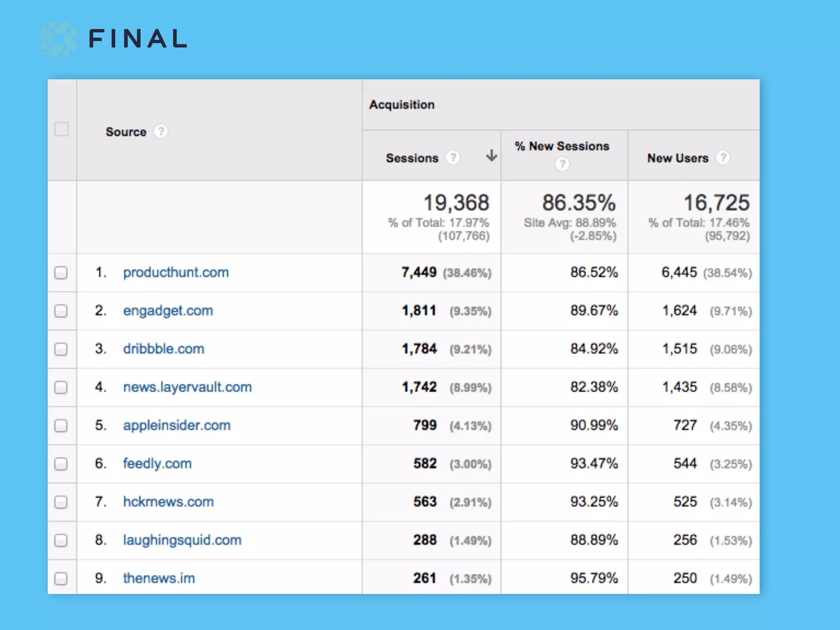This screenshot has width=840, height=630.
Task: Click the help icon beside Sessions
Action: click(453, 157)
